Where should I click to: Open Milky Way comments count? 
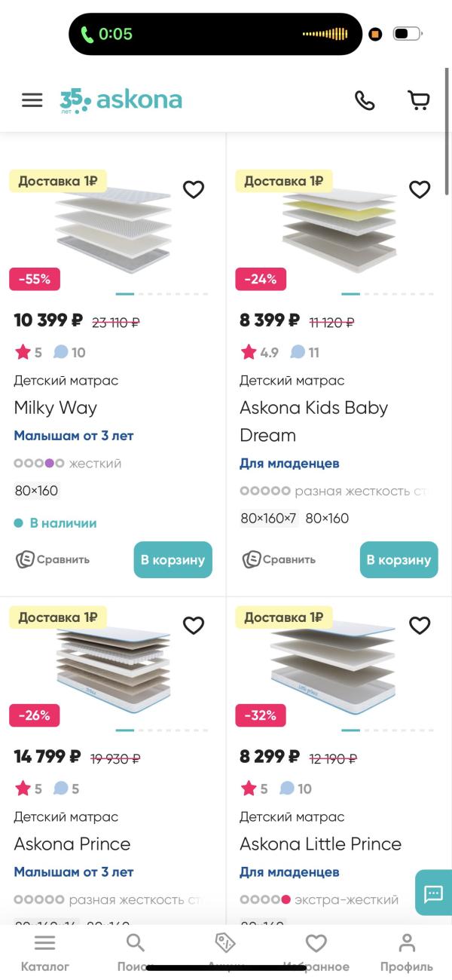pyautogui.click(x=70, y=352)
